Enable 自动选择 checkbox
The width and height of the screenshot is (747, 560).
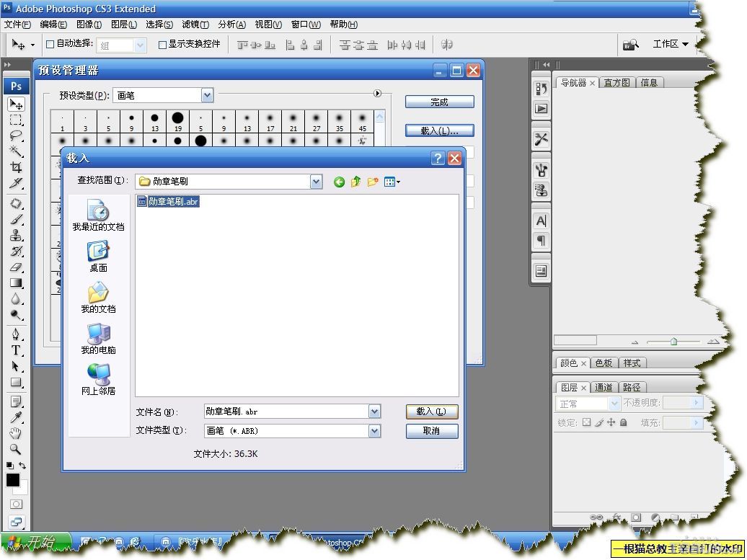pos(50,44)
